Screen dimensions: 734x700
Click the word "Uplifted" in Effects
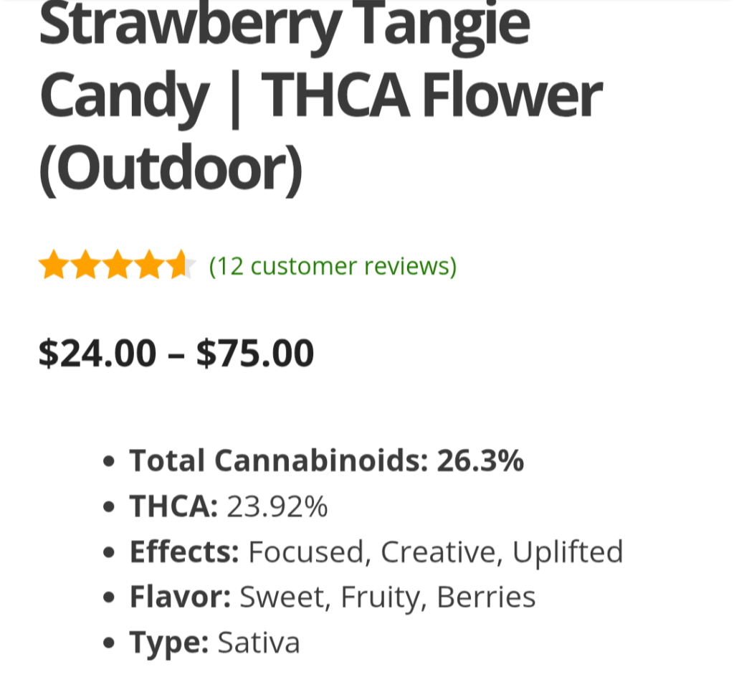568,552
